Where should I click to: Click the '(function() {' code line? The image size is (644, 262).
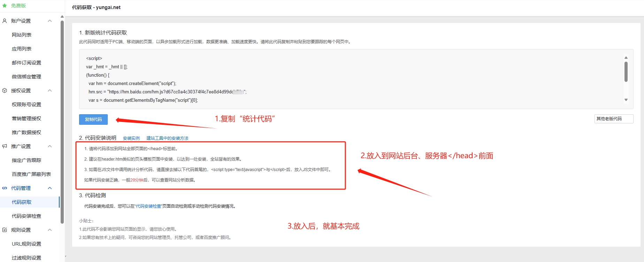[98, 75]
